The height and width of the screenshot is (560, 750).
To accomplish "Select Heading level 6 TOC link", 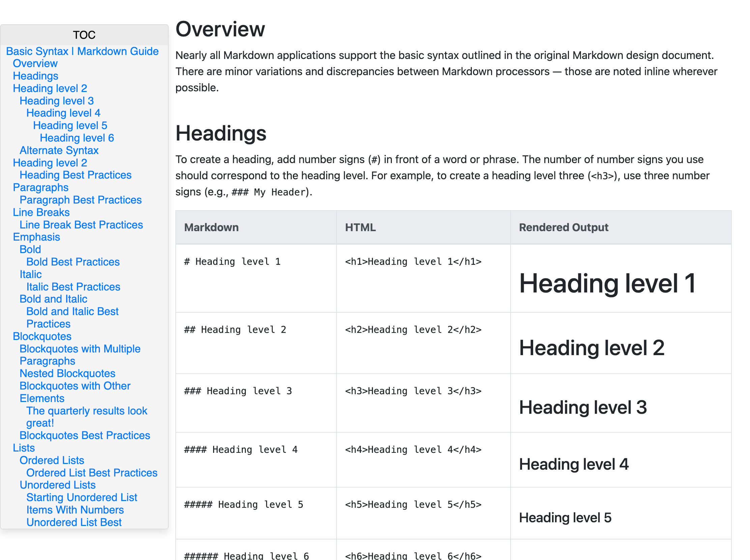I will (77, 138).
